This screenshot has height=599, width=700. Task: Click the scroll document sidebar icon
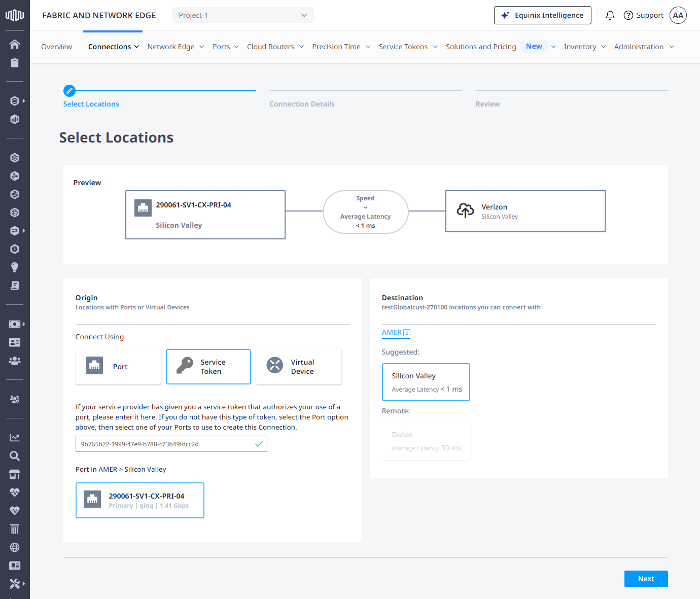pyautogui.click(x=15, y=286)
